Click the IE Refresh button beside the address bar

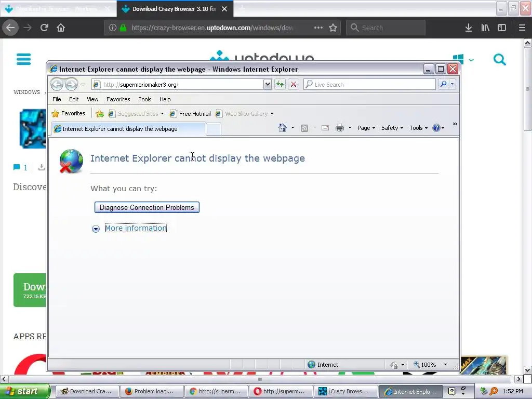tap(280, 84)
